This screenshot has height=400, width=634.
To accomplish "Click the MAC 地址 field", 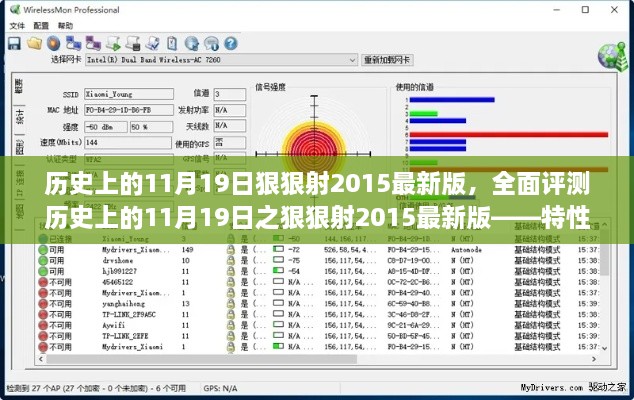I will pos(129,110).
